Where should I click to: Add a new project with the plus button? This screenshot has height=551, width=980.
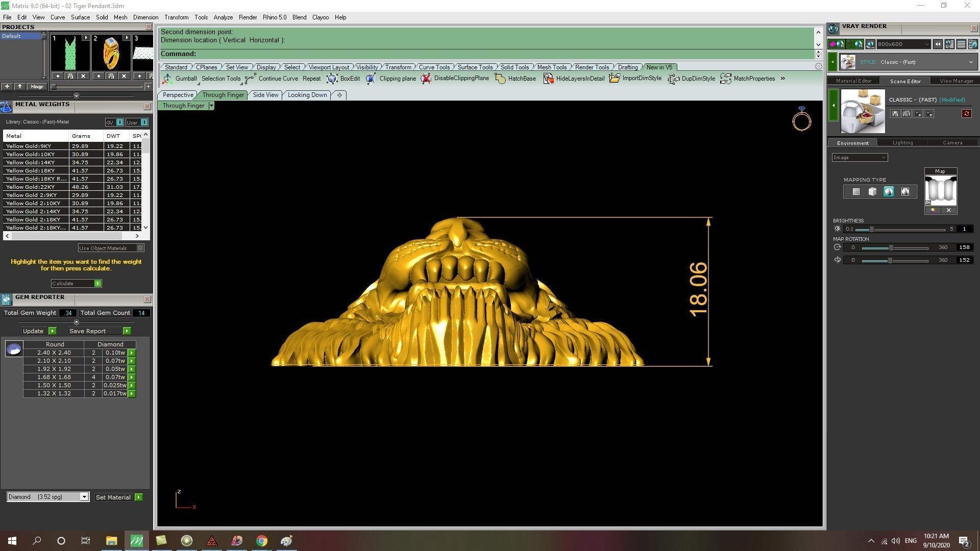click(x=7, y=87)
